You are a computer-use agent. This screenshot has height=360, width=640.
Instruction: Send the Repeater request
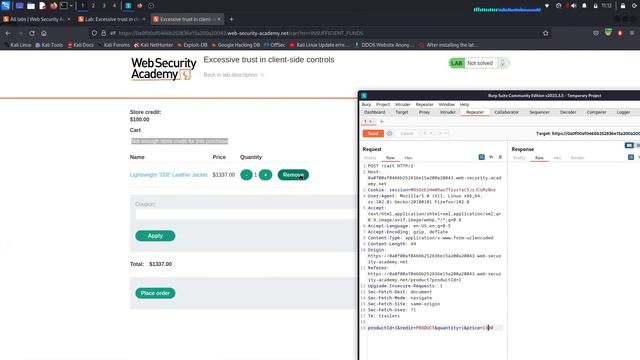pos(373,133)
